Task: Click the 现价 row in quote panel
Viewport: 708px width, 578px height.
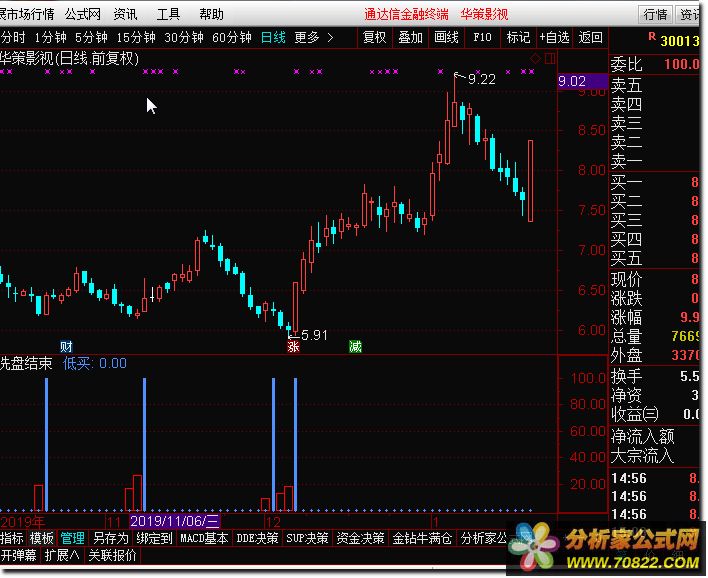Action: 655,280
